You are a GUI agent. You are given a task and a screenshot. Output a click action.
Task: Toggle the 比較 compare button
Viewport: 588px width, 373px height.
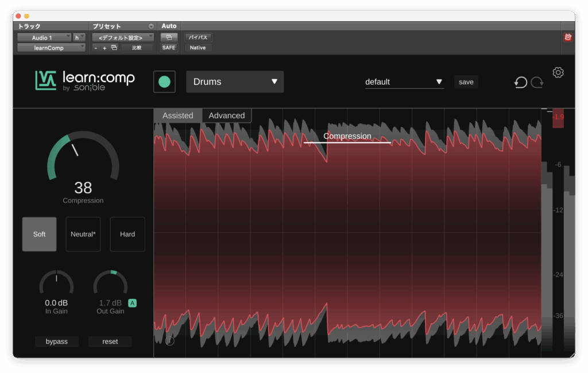coord(137,48)
